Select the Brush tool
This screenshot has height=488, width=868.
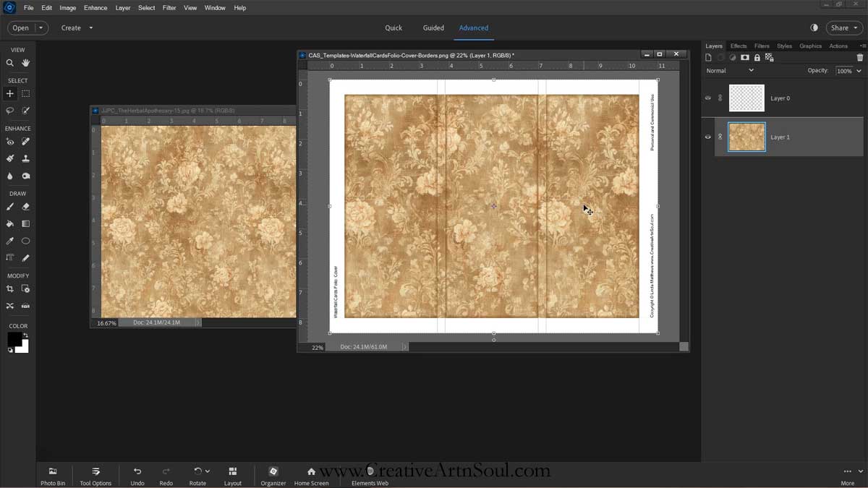pyautogui.click(x=10, y=207)
